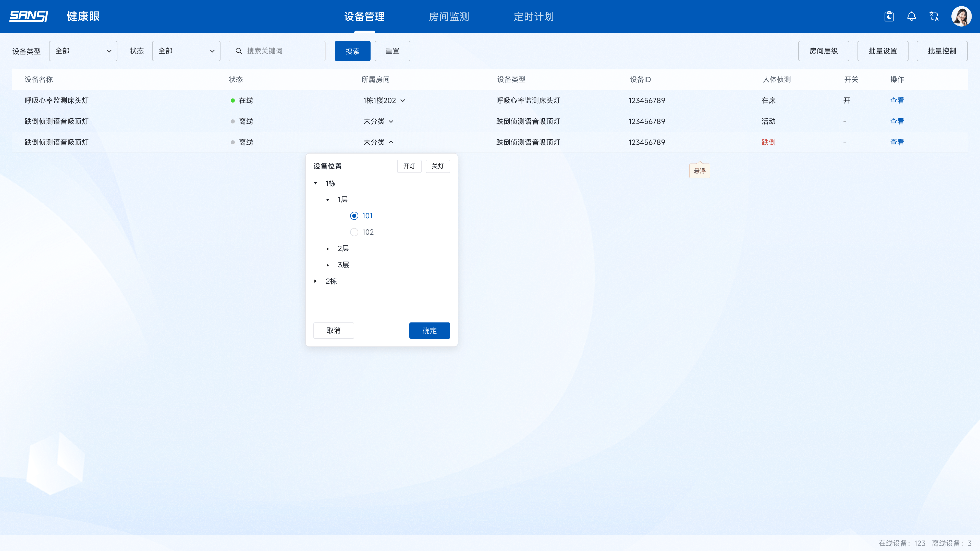Click the 在线 status in first row
The height and width of the screenshot is (551, 980).
[x=242, y=101]
